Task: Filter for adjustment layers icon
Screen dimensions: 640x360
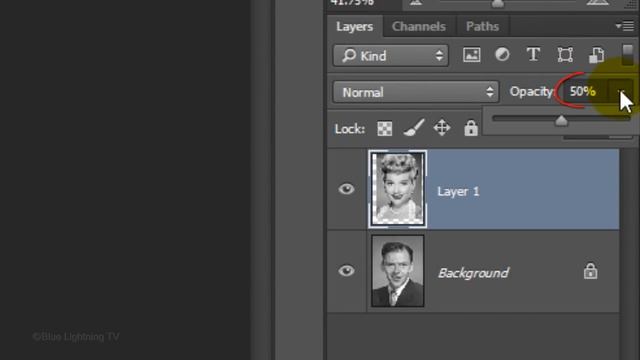Action: tap(502, 55)
